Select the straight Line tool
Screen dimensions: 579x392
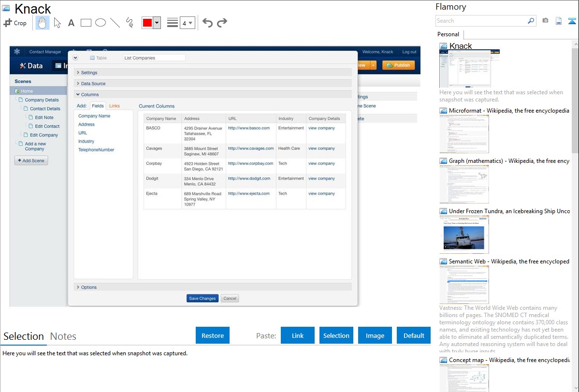115,23
